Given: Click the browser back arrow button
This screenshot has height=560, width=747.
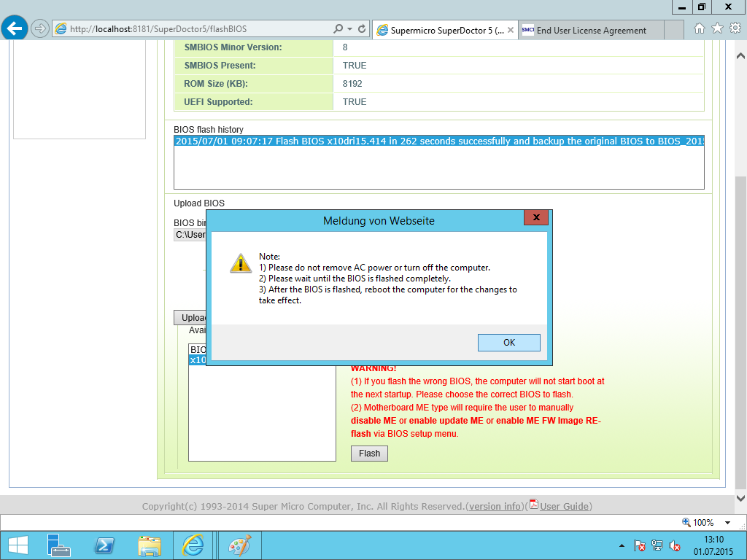Looking at the screenshot, I should pyautogui.click(x=15, y=28).
